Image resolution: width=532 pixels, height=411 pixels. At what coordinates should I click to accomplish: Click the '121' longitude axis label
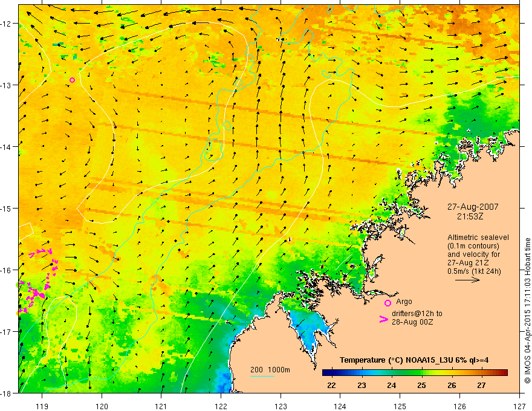point(161,406)
